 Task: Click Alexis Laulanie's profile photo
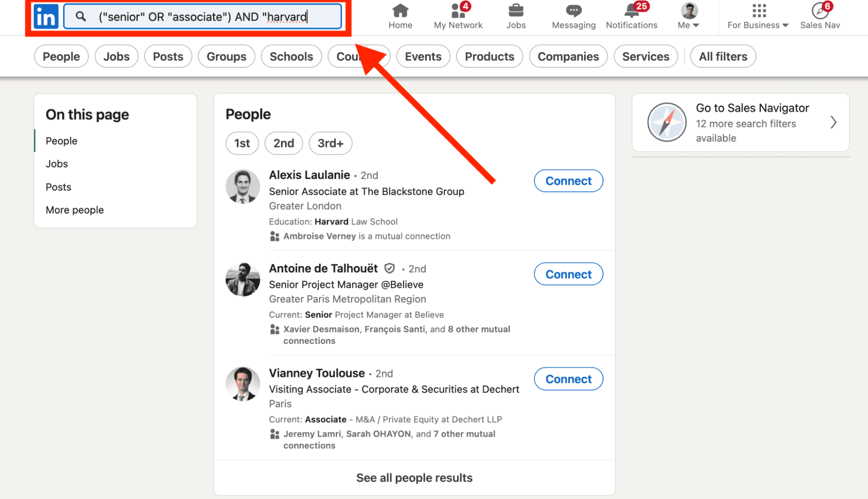pos(243,187)
